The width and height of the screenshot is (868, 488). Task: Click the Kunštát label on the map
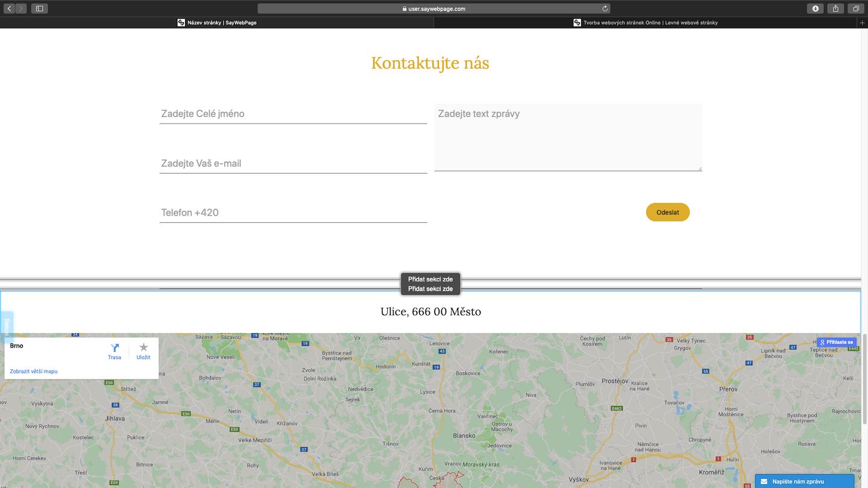point(421,364)
